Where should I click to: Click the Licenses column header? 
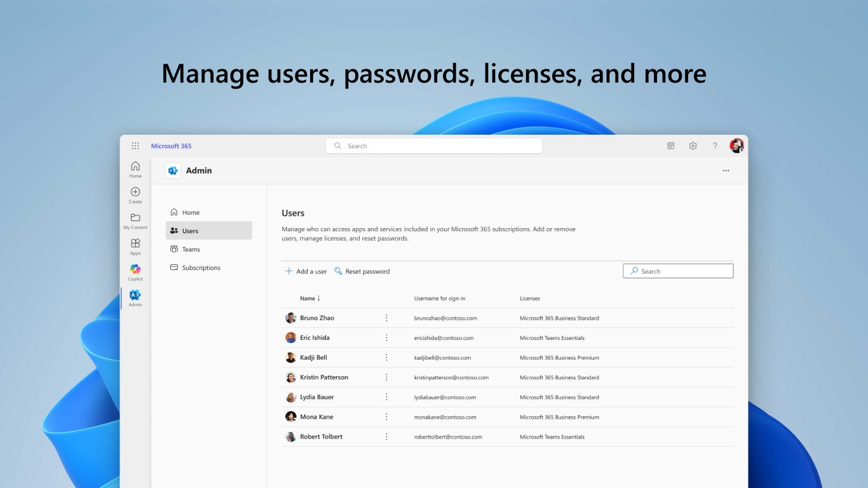(530, 299)
